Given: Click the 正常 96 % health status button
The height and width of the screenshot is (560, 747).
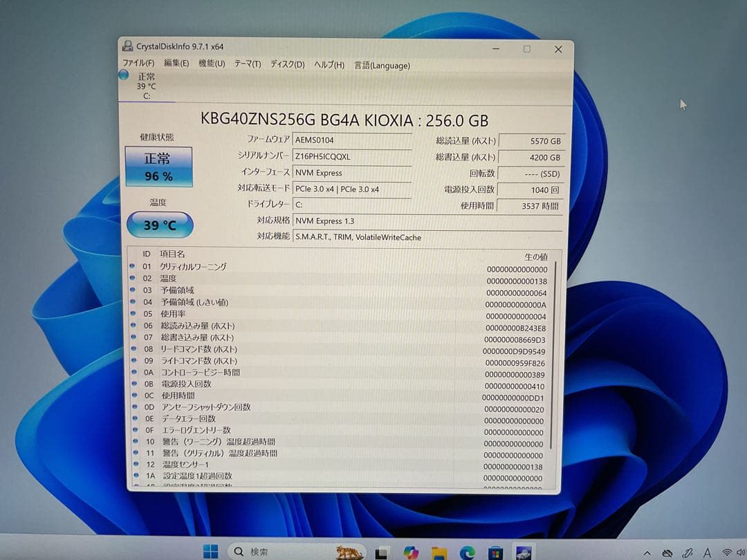Looking at the screenshot, I should click(x=158, y=167).
